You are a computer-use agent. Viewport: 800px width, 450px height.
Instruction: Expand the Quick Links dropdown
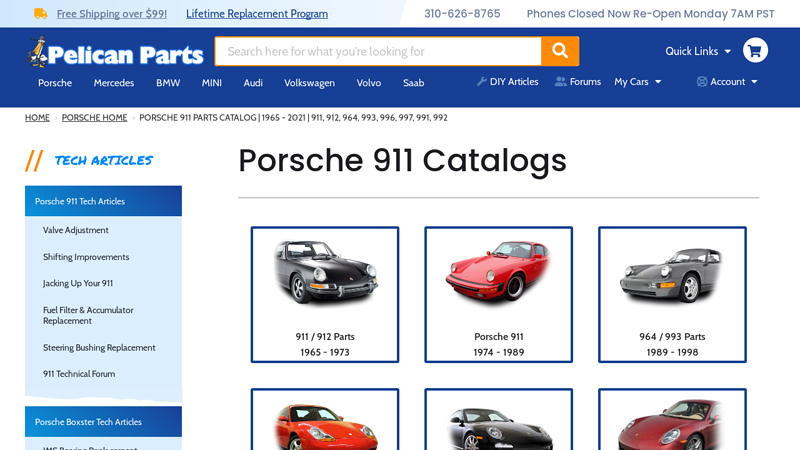coord(698,51)
